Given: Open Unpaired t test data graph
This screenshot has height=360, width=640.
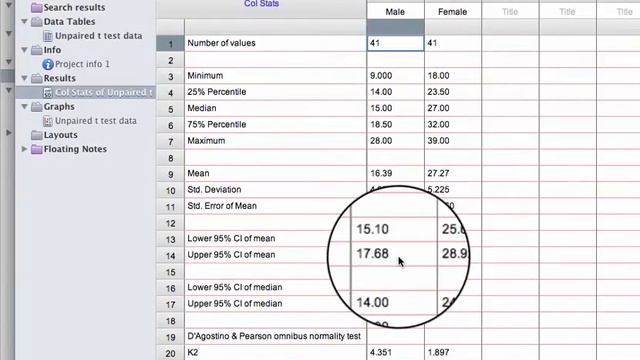Looking at the screenshot, I should point(96,121).
